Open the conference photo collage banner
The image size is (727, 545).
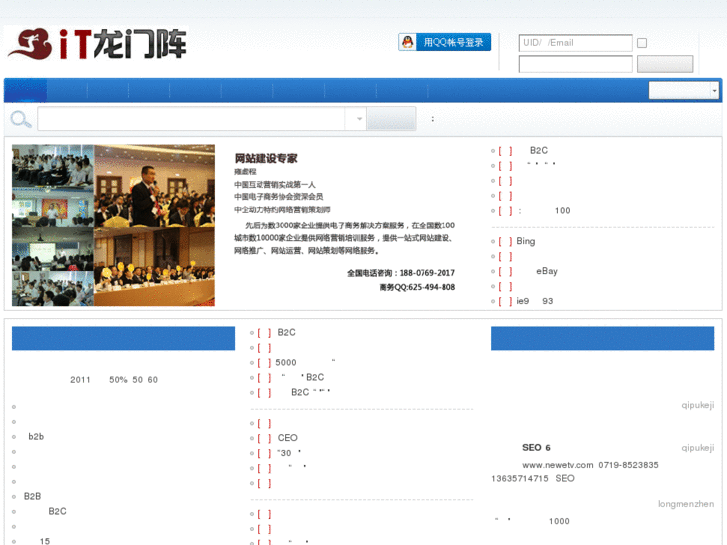[114, 225]
